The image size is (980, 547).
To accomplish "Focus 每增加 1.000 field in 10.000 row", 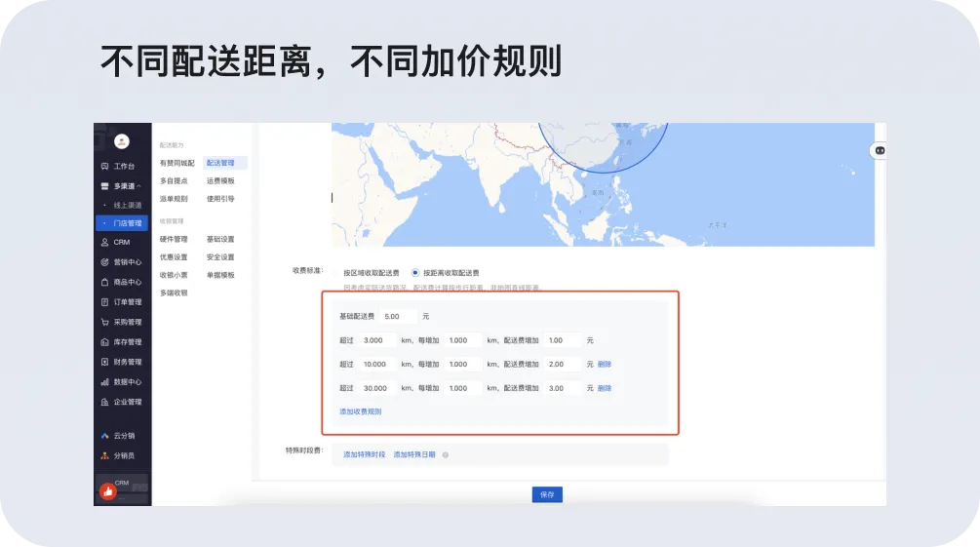I will coord(463,365).
